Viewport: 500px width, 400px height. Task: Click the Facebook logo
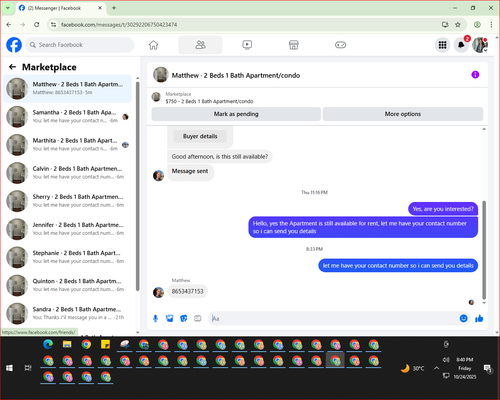tap(14, 45)
